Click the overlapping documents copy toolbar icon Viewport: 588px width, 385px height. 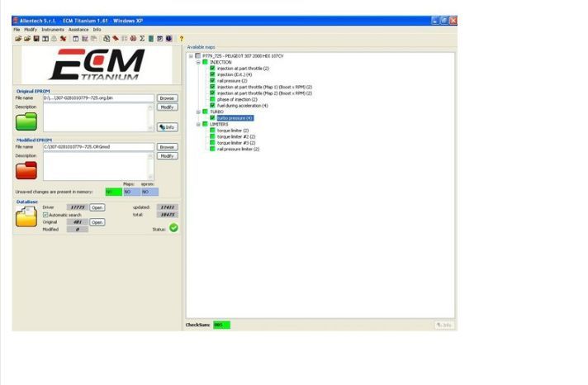click(94, 39)
